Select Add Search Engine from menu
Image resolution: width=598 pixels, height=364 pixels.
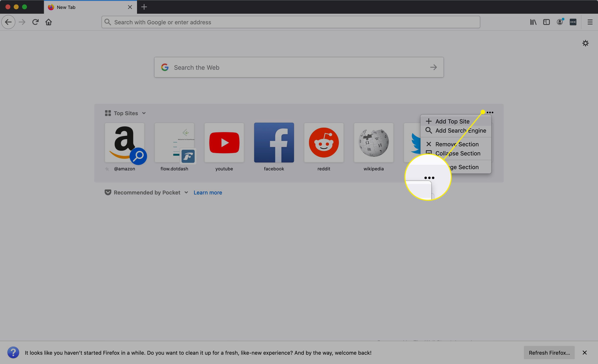[x=461, y=131]
